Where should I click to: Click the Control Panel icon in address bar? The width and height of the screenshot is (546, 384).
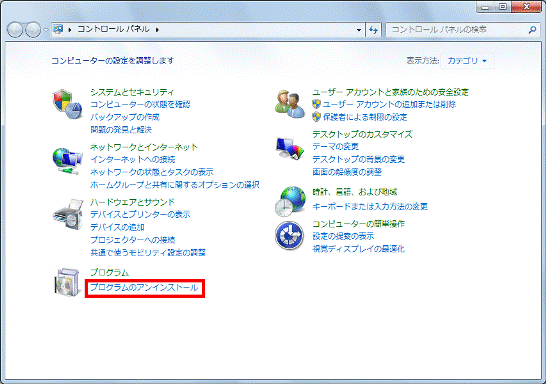(x=58, y=29)
